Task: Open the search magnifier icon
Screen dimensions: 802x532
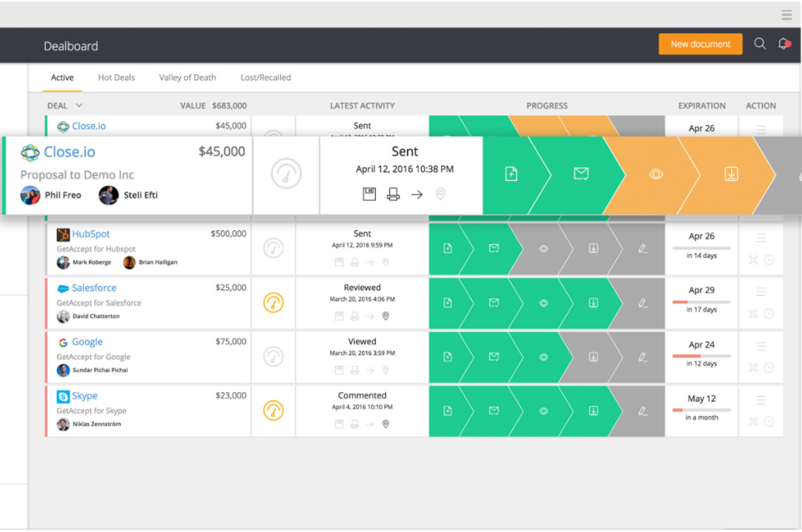Action: tap(760, 44)
